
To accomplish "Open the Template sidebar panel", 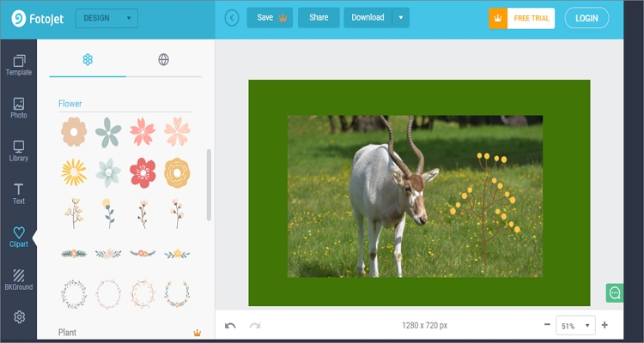I will point(19,66).
